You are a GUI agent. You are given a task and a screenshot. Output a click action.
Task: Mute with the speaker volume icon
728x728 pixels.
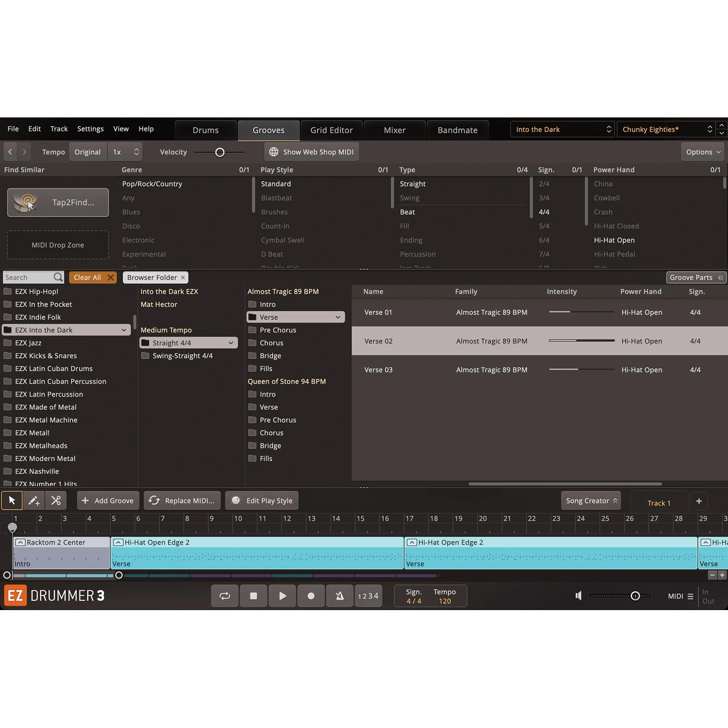click(579, 596)
